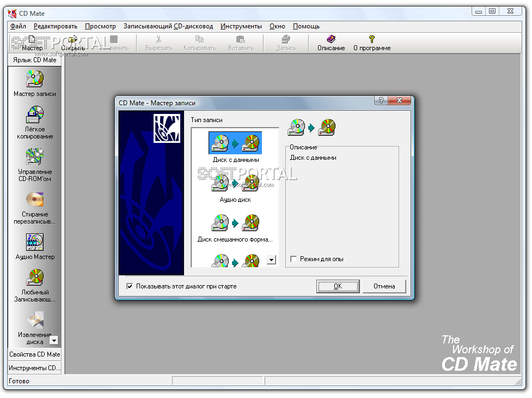This screenshot has height=398, width=532.
Task: Confirm the wizard with OK
Action: 338,286
